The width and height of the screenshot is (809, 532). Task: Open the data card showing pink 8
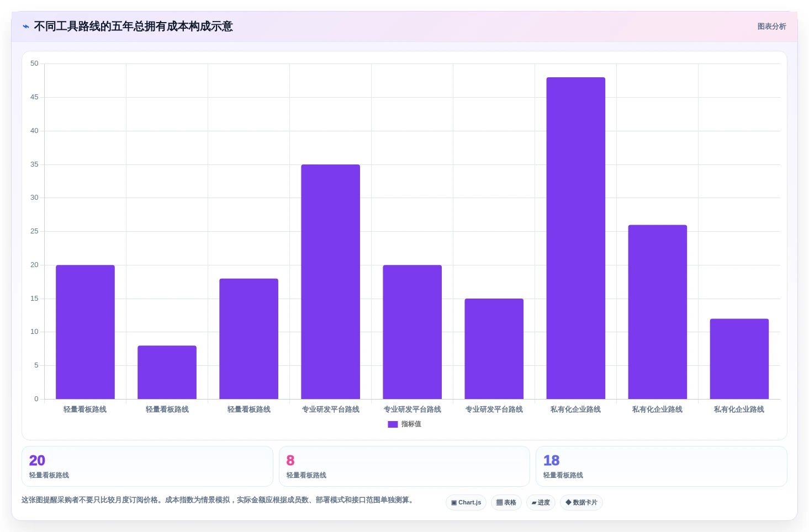click(x=404, y=466)
